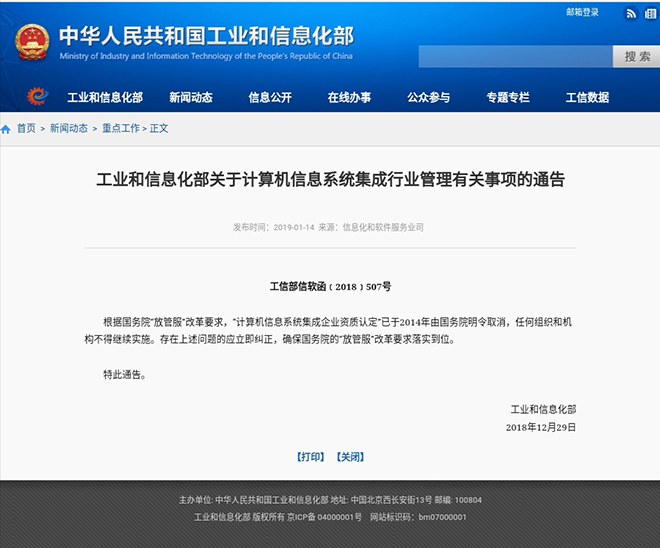
Task: Open the 公众参与 navigation menu
Action: tap(428, 97)
